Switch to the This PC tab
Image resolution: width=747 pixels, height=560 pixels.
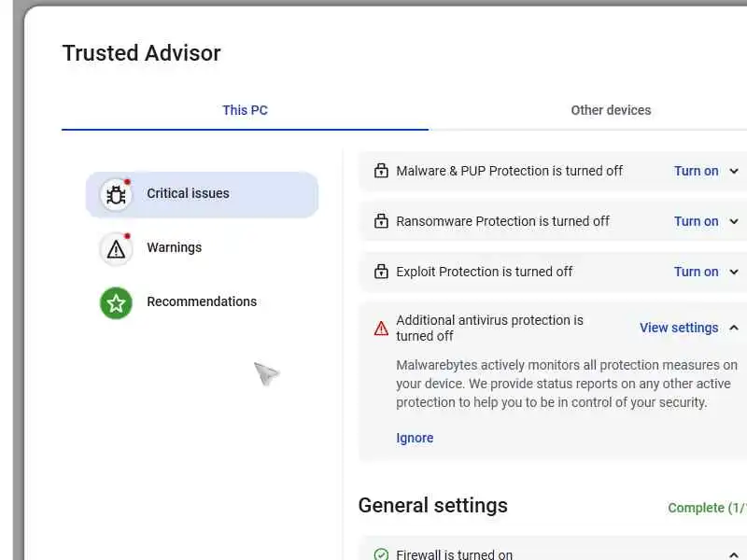coord(245,110)
